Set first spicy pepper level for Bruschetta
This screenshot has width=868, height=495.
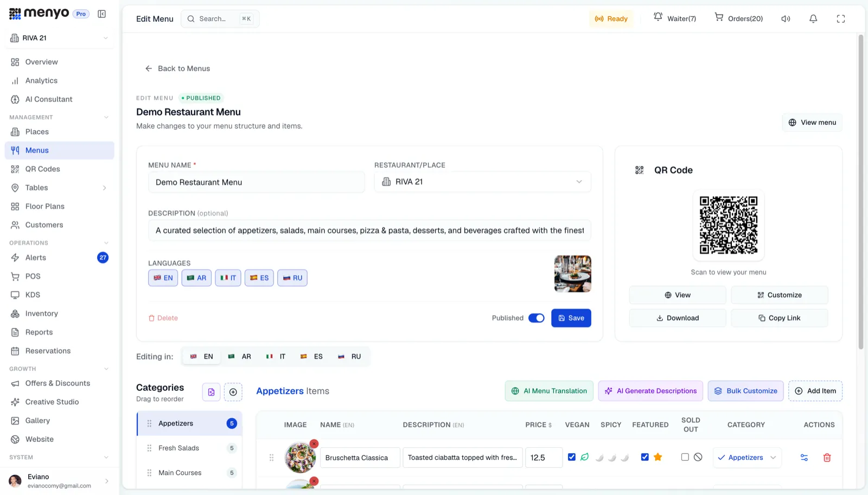(599, 458)
